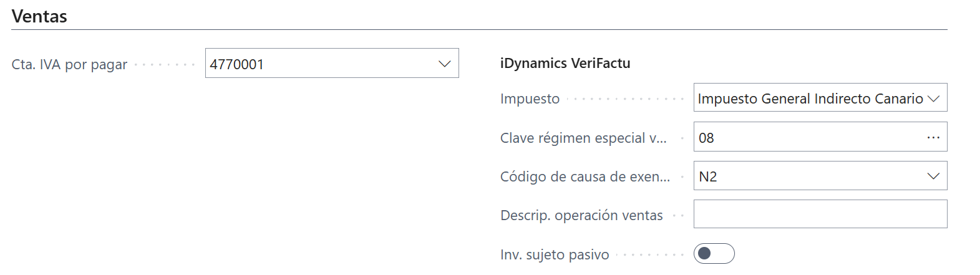This screenshot has height=275, width=980.
Task: Click the N2 value text
Action: click(x=708, y=176)
